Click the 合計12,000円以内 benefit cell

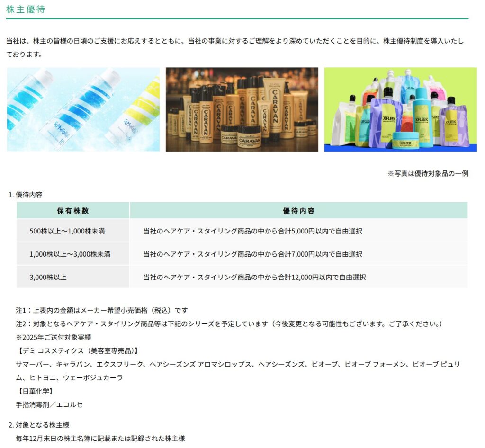coord(299,277)
